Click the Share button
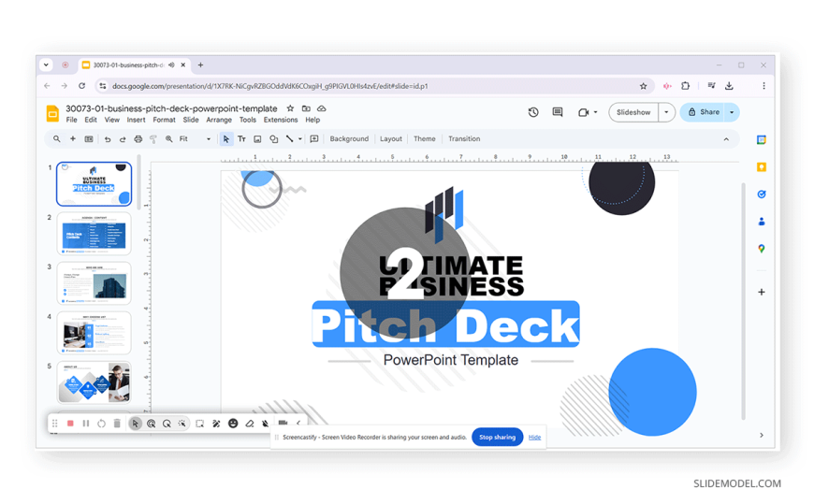Image resolution: width=814 pixels, height=504 pixels. 703,112
